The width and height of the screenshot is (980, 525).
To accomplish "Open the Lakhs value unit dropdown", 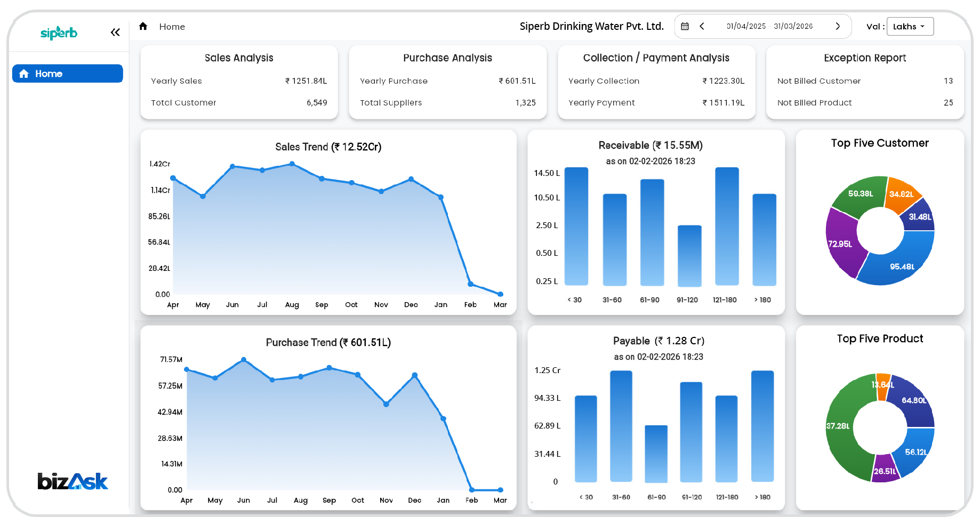I will coord(910,27).
